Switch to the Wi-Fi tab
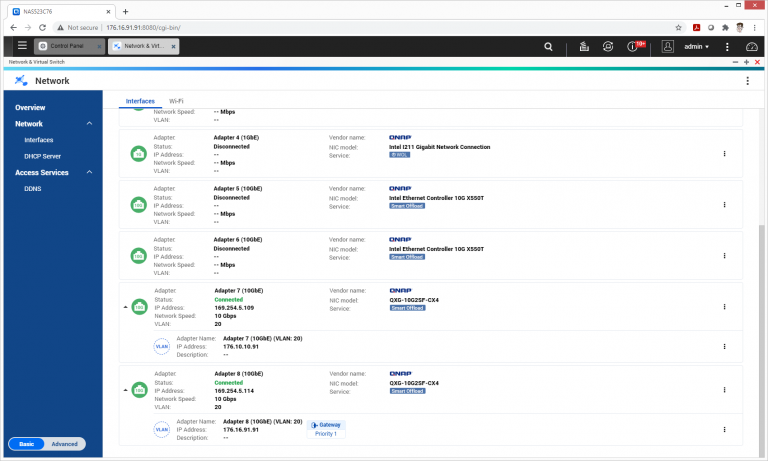The width and height of the screenshot is (768, 461). point(176,101)
